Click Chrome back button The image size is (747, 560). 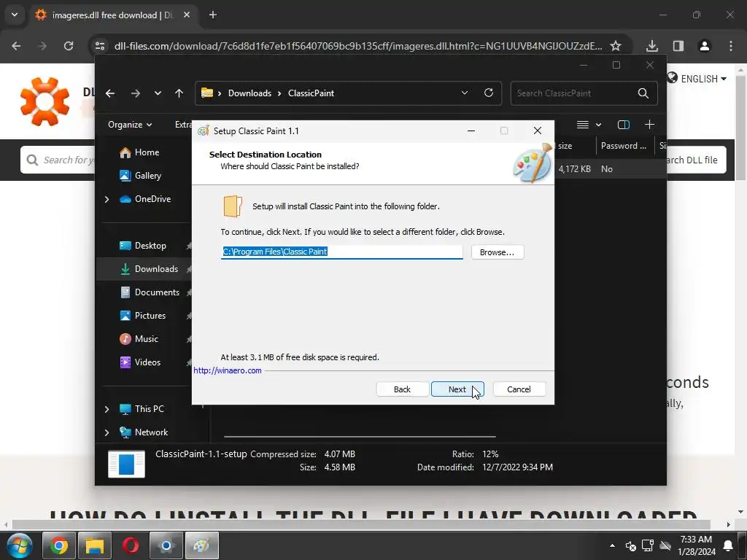(x=16, y=46)
